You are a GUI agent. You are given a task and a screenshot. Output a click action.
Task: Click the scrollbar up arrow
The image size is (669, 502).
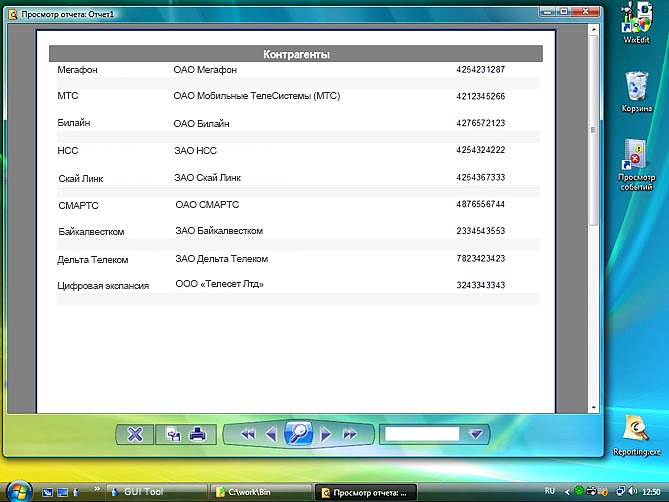pyautogui.click(x=593, y=29)
